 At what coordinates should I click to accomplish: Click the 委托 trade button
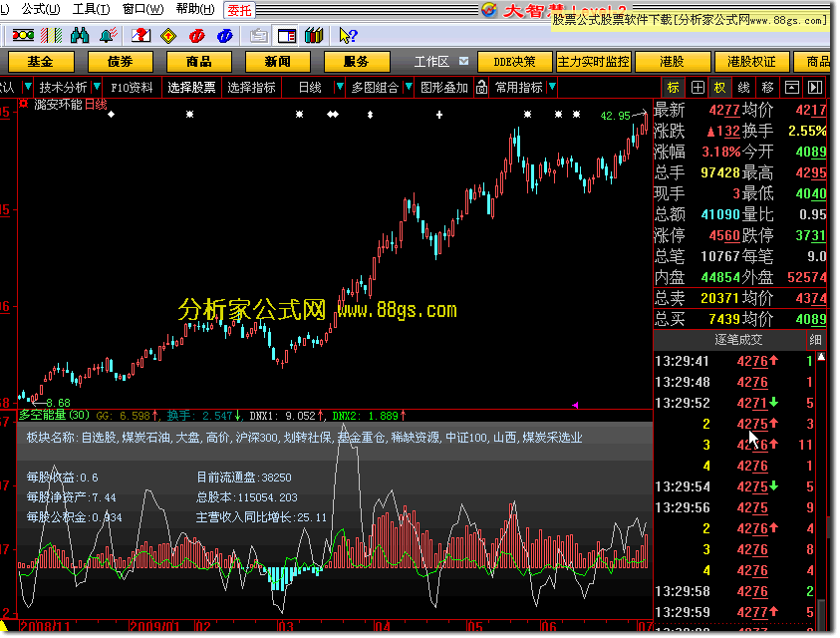pyautogui.click(x=239, y=10)
